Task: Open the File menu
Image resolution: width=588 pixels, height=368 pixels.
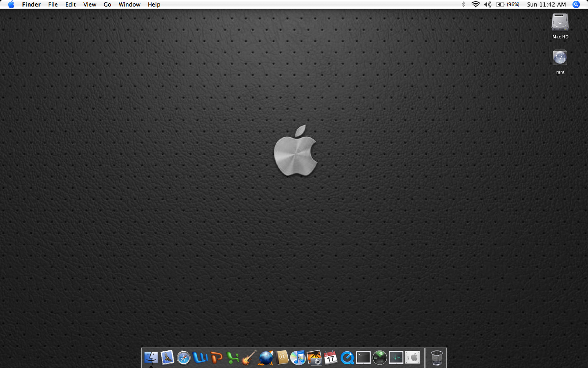Action: (x=53, y=4)
